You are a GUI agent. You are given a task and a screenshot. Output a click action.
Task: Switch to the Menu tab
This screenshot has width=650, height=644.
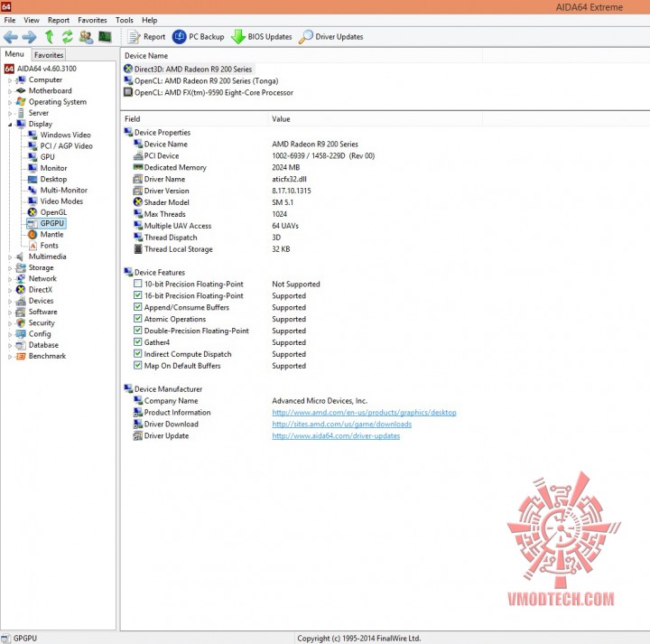pos(14,54)
